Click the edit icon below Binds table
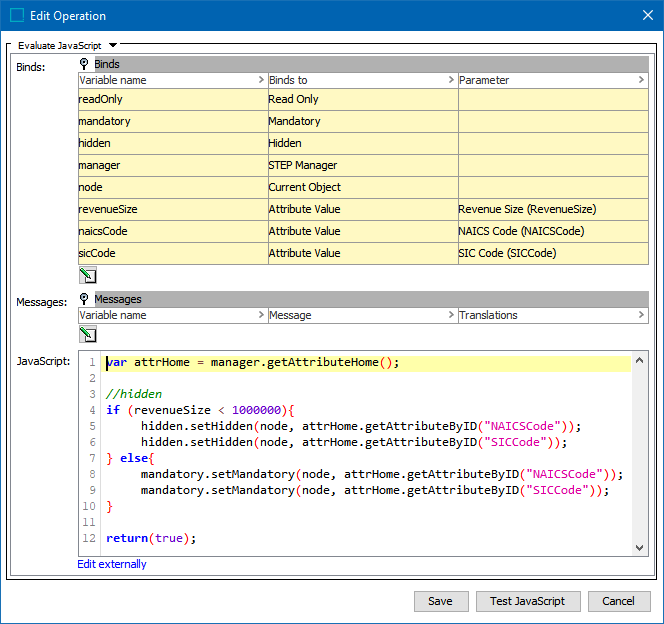Screen dimensions: 664x624 [x=87, y=276]
